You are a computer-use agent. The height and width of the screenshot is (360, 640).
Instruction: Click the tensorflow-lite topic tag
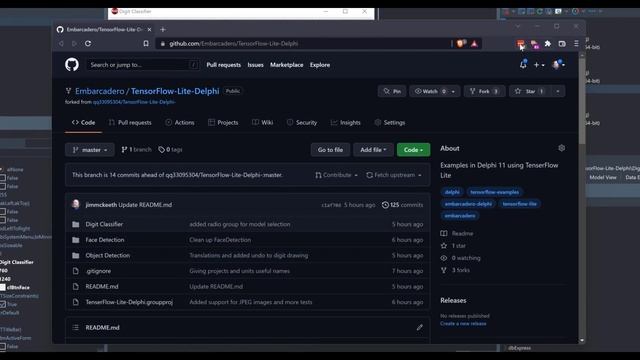click(x=520, y=204)
